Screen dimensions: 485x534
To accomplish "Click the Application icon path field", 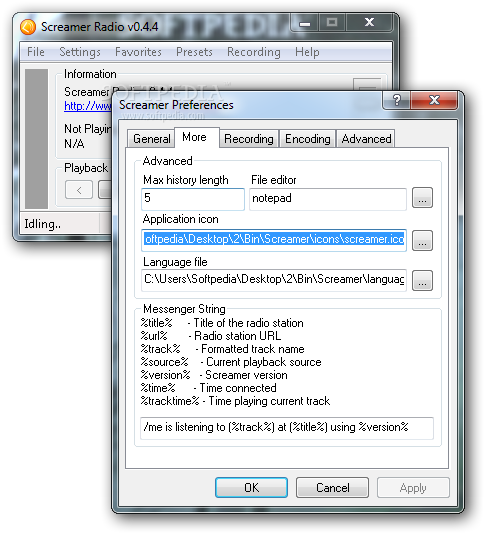I will (x=274, y=240).
